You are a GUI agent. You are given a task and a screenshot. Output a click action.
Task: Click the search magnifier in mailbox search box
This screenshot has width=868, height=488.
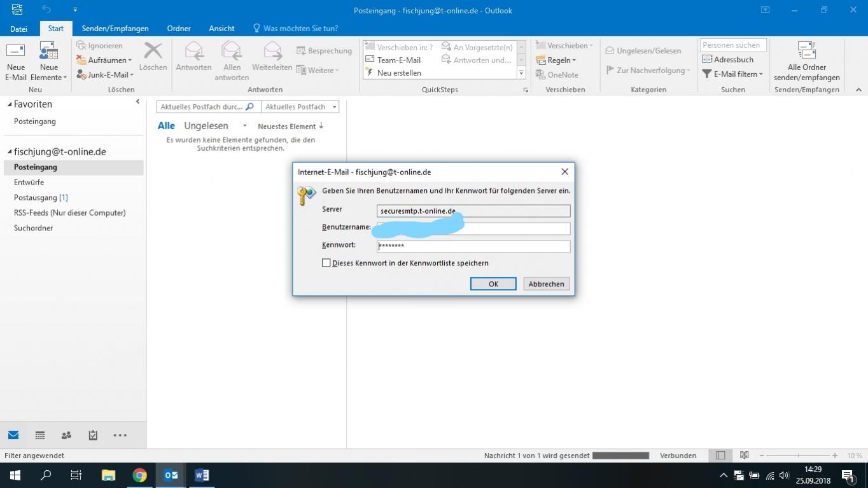click(x=249, y=107)
